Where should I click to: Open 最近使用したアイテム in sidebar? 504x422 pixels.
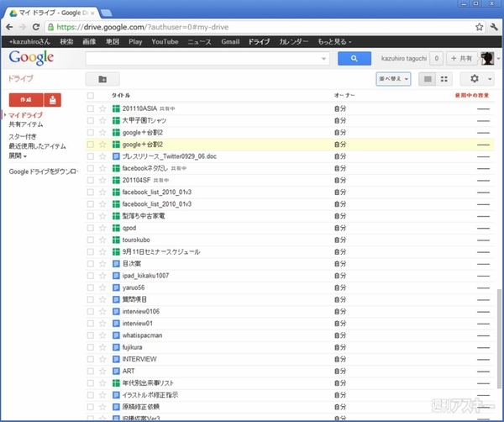tap(37, 146)
